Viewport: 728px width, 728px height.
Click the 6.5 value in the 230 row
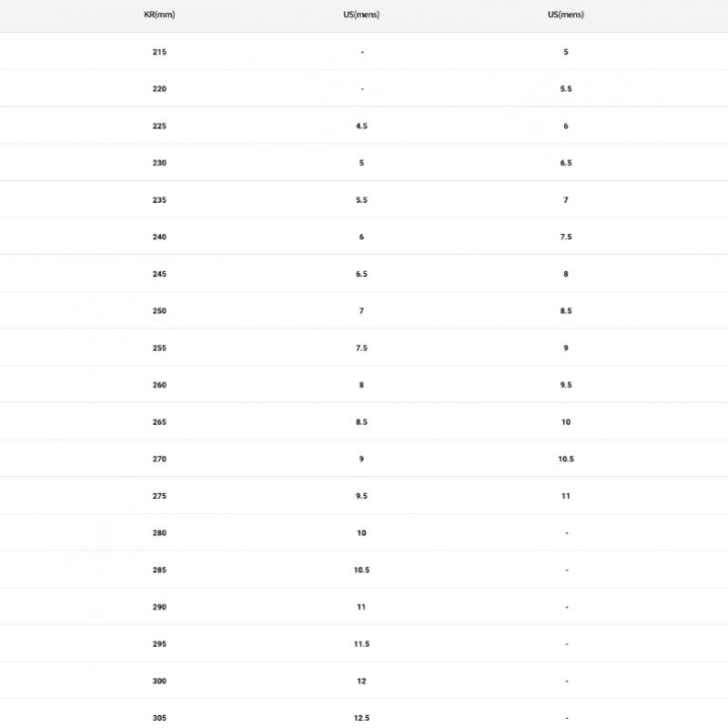[x=566, y=163]
